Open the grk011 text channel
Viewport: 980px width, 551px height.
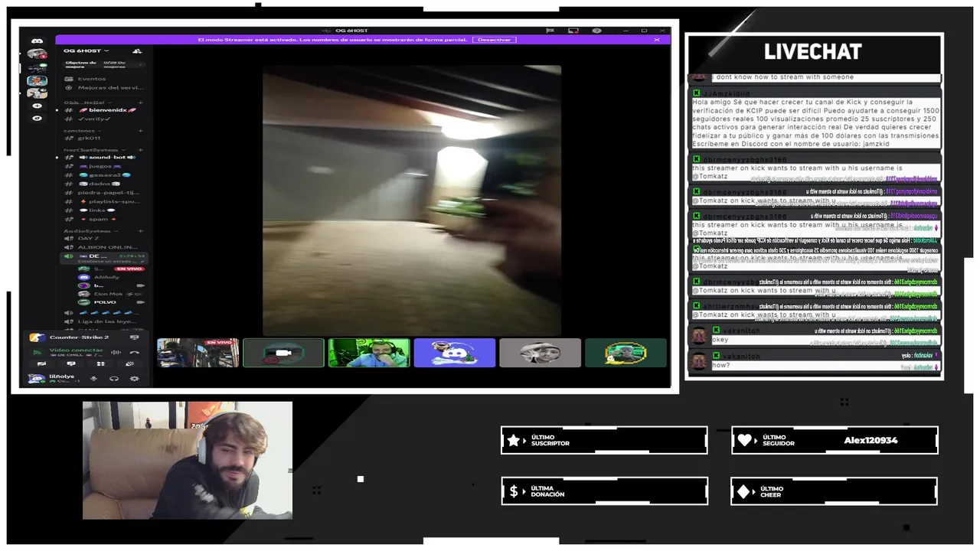[x=103, y=139]
